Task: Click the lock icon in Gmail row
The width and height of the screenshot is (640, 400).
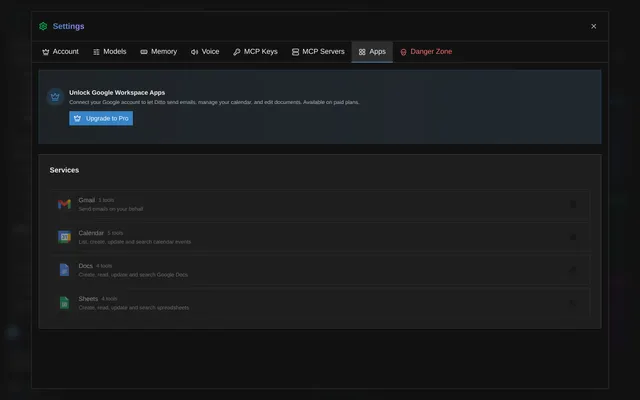Action: [573, 204]
